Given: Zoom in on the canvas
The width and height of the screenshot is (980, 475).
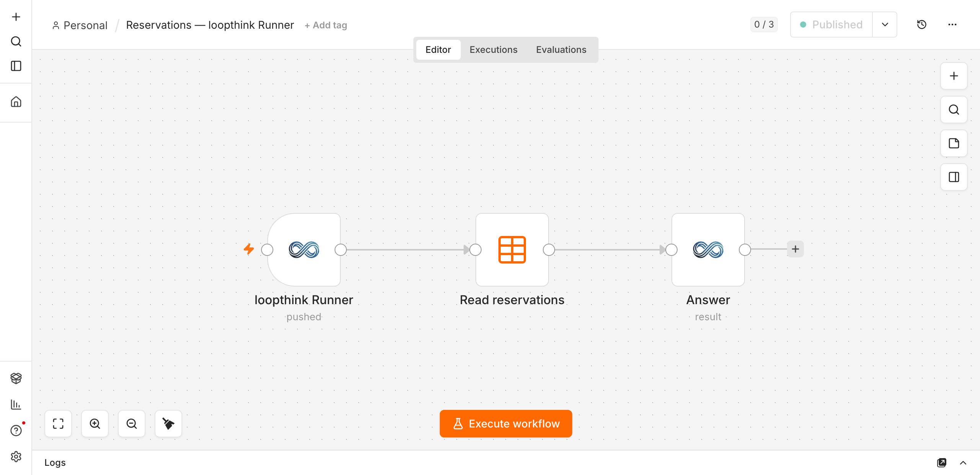Looking at the screenshot, I should coord(95,424).
